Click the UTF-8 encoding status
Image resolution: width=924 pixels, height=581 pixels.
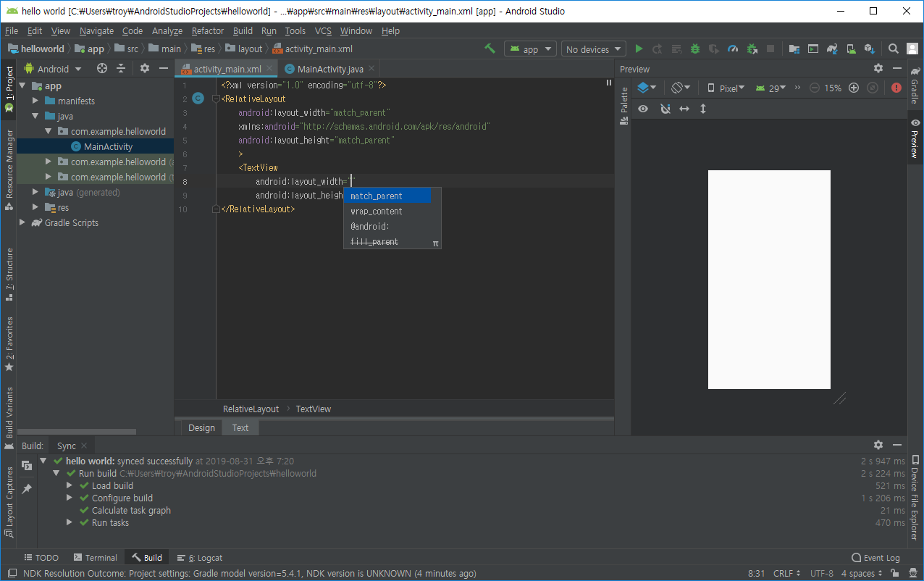pyautogui.click(x=821, y=573)
